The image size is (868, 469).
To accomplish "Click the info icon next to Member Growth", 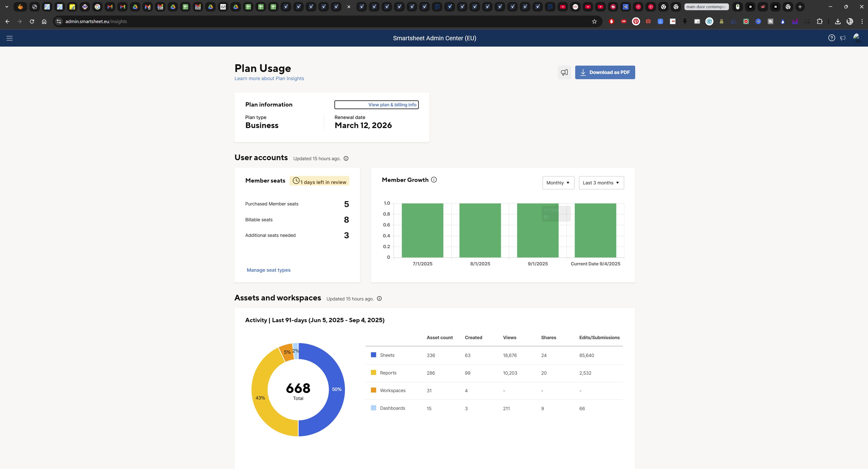I will (434, 180).
